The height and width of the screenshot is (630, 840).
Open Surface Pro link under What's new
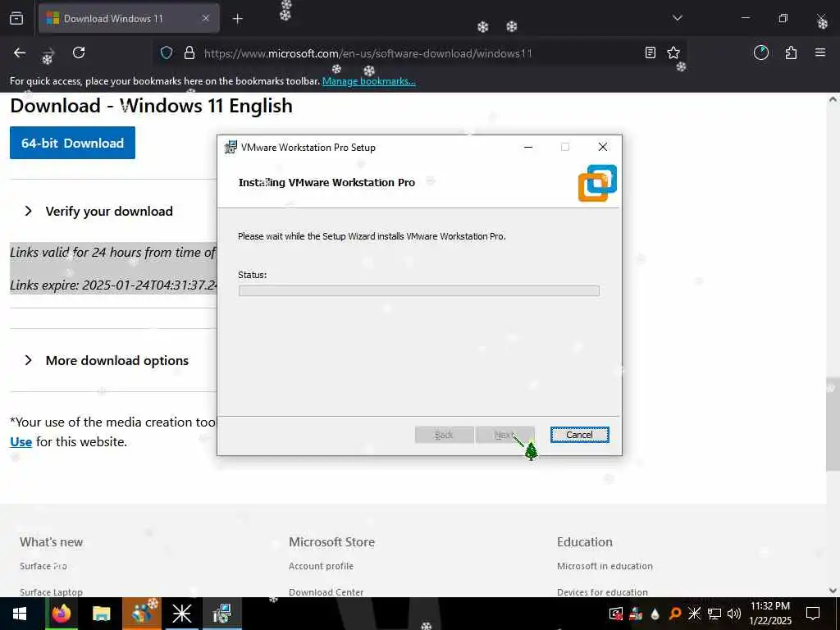click(43, 566)
